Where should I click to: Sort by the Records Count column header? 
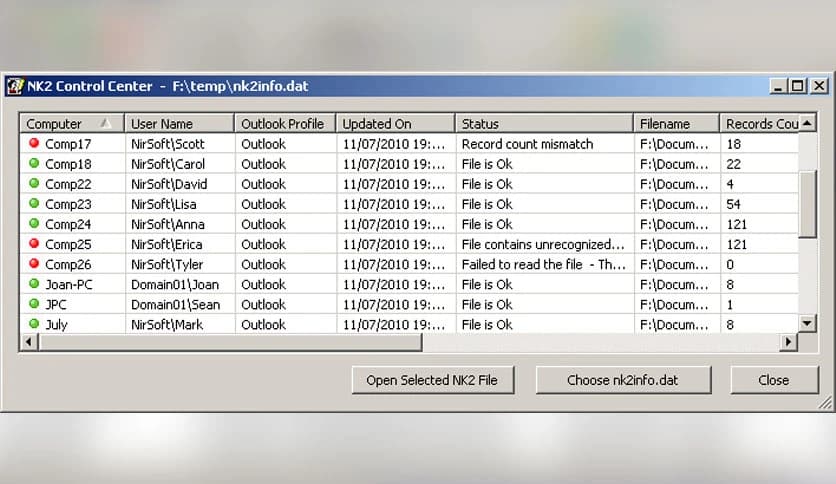(760, 124)
